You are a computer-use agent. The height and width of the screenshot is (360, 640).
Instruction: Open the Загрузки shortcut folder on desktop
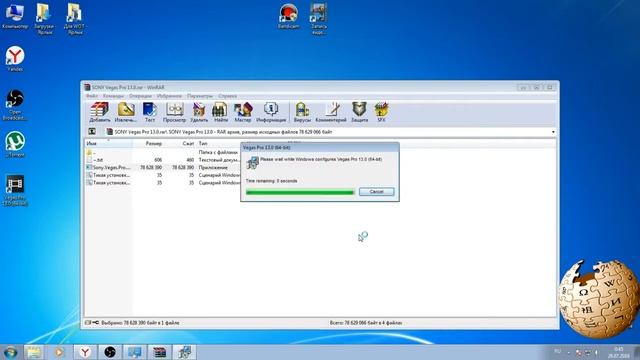(44, 19)
